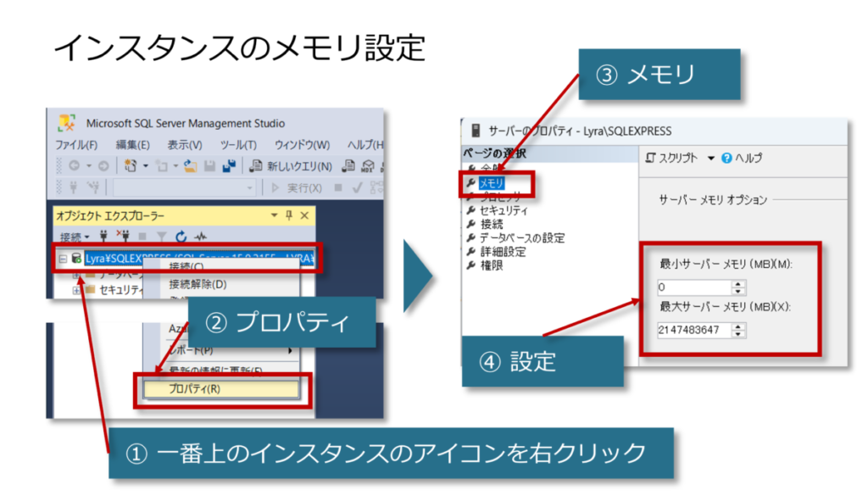Screen dimensions: 868x496
Task: Select 接続解除(D) in the context menu
Action: coord(198,284)
